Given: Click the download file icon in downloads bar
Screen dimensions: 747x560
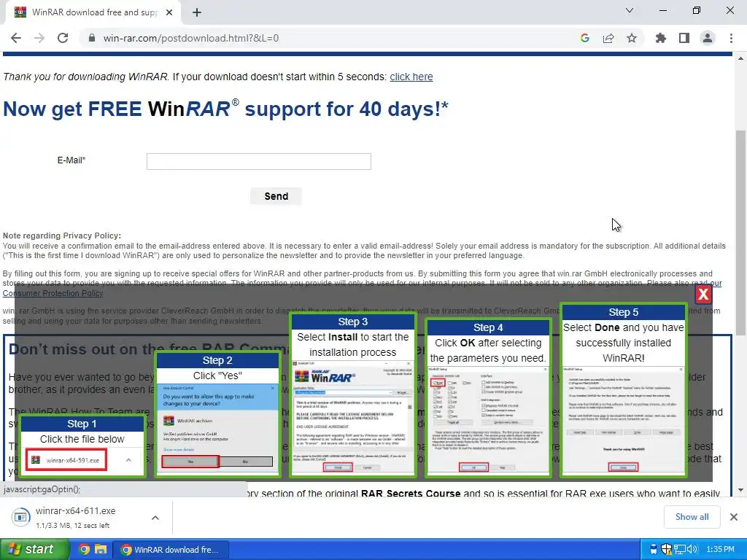Looking at the screenshot, I should click(20, 517).
